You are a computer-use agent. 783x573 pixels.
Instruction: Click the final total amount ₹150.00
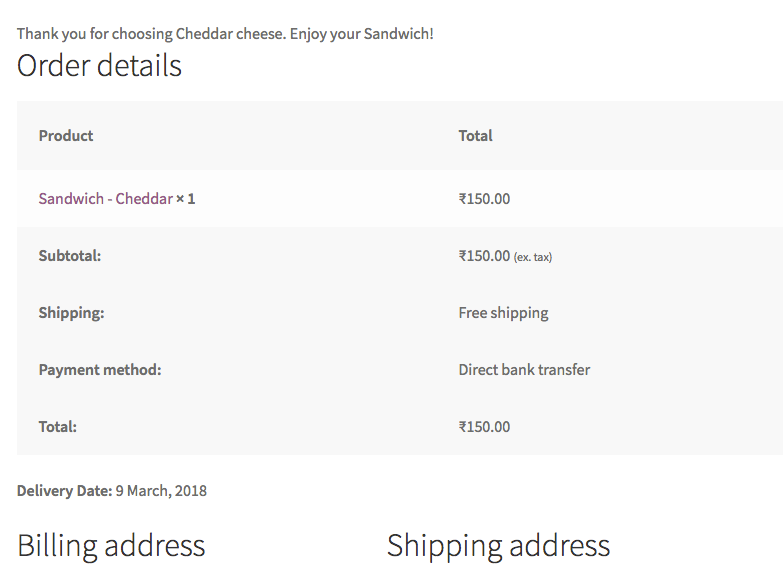pos(484,427)
